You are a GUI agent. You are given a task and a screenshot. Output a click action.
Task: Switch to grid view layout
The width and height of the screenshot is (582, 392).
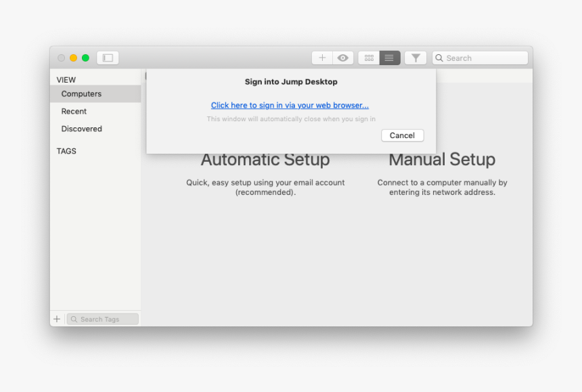click(x=369, y=58)
